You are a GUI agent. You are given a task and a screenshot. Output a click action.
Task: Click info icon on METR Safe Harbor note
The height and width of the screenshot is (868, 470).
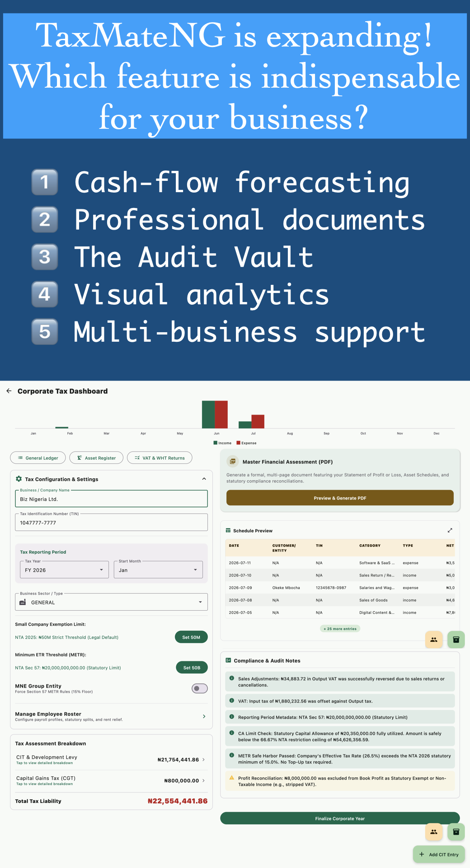click(231, 755)
